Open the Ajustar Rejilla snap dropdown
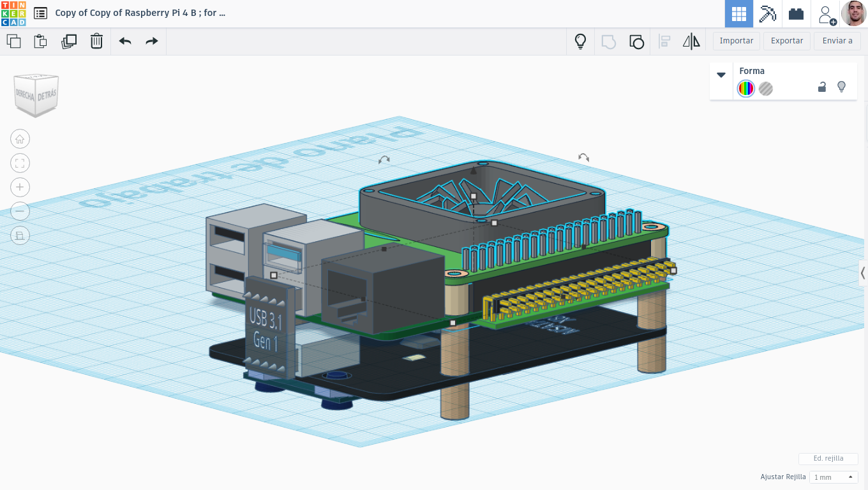The width and height of the screenshot is (868, 490). coord(834,477)
